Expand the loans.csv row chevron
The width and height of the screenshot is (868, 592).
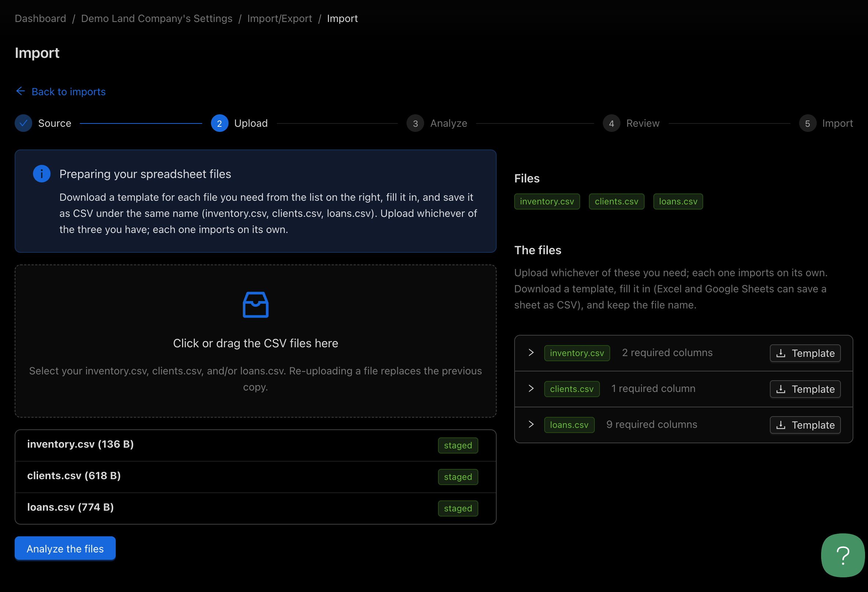pos(531,424)
